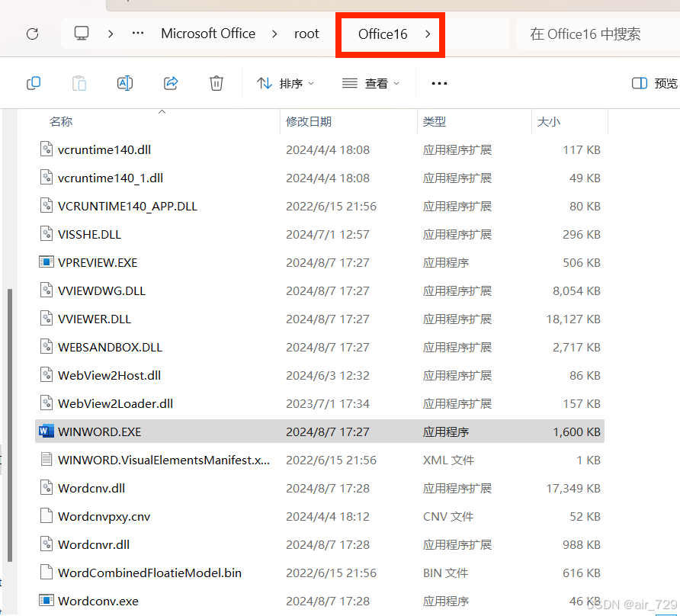Viewport: 680px width, 616px height.
Task: Click the 18,127 KB size cell
Action: pyautogui.click(x=573, y=319)
